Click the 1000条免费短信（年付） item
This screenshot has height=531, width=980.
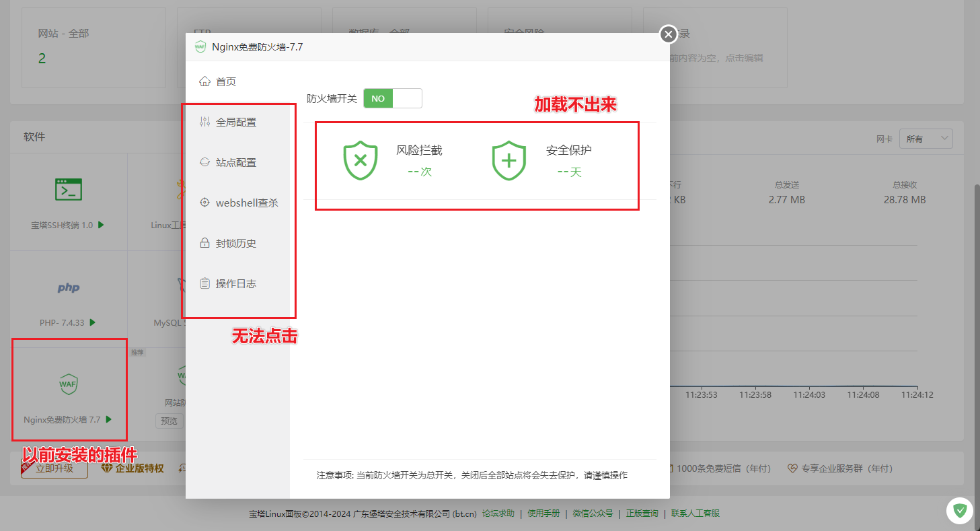(718, 468)
